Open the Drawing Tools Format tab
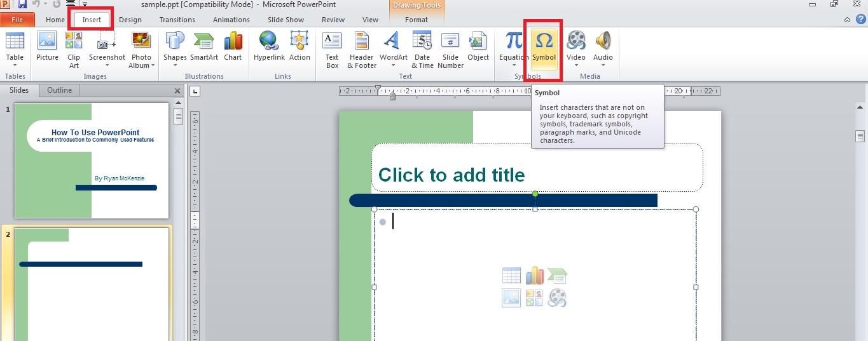868x341 pixels. click(x=417, y=20)
